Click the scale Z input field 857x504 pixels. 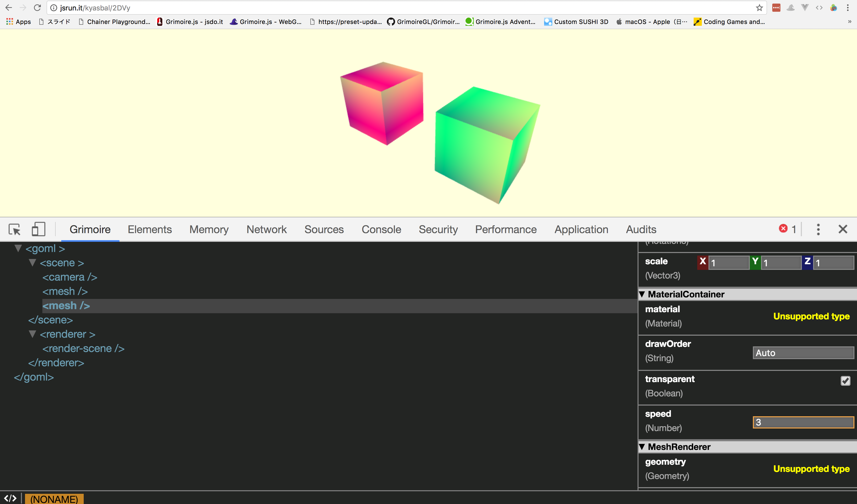point(833,263)
